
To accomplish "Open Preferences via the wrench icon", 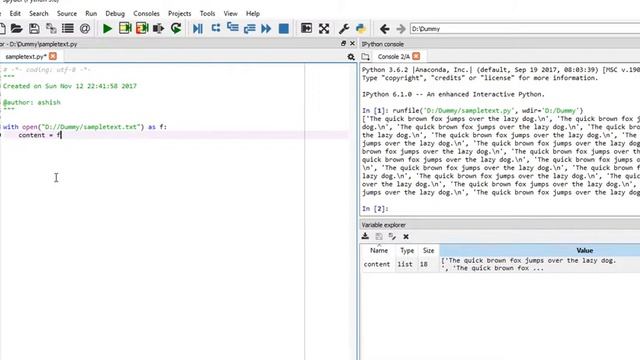I will click(344, 29).
